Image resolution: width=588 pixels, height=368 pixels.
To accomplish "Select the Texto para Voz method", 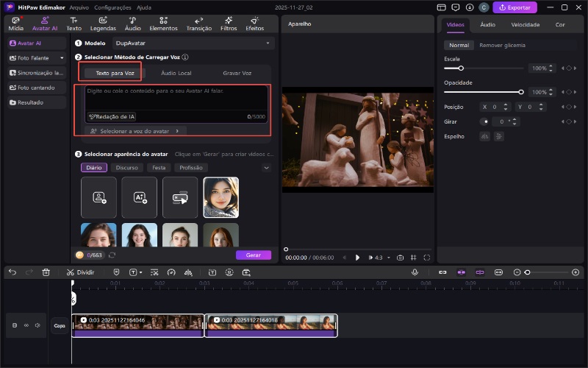I will click(115, 73).
